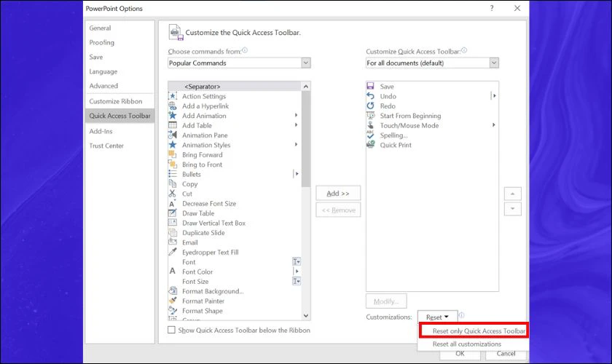Select the Animation Pane command icon

173,135
